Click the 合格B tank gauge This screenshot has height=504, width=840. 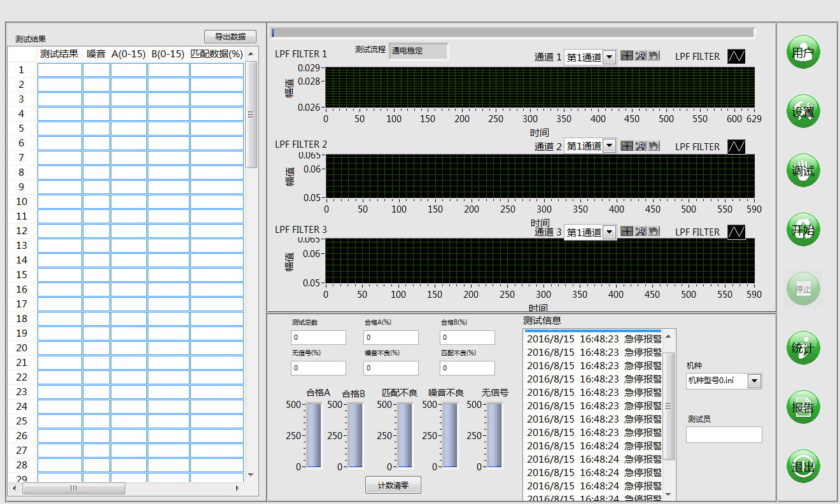point(355,435)
